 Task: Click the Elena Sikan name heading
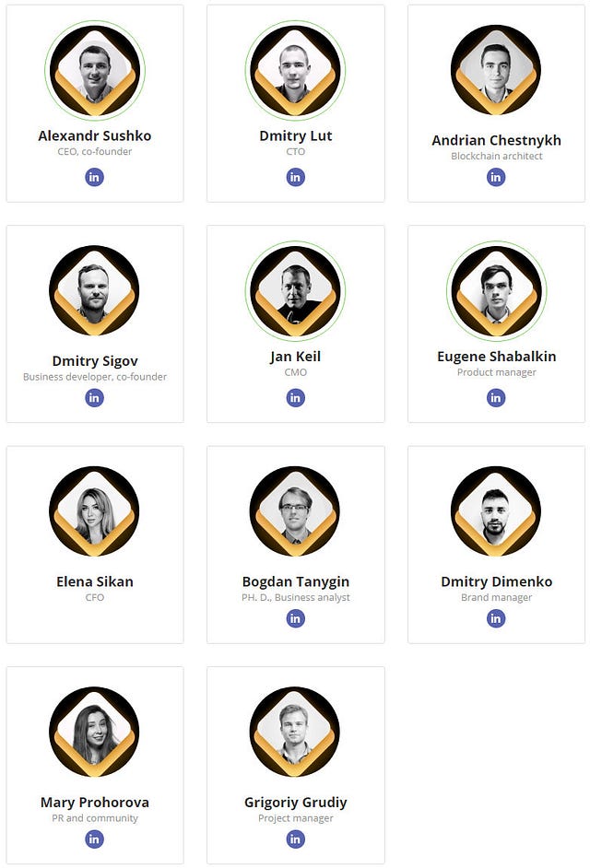pos(95,581)
